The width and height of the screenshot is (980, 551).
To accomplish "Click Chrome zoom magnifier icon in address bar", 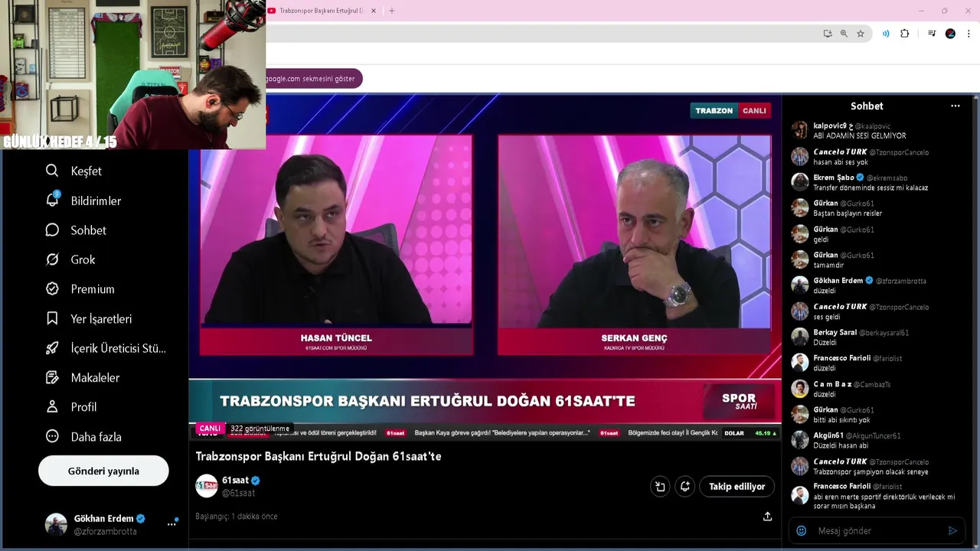I will click(844, 34).
